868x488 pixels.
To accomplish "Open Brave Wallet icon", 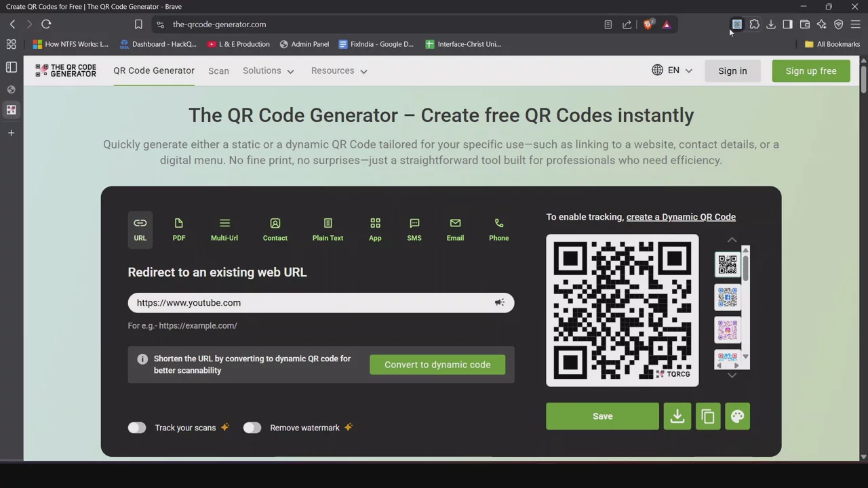I will click(x=805, y=24).
